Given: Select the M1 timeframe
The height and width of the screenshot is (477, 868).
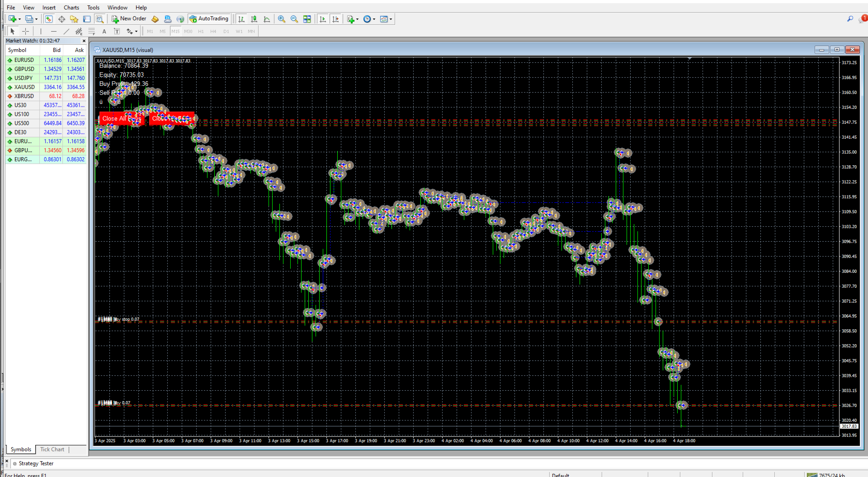Looking at the screenshot, I should click(x=150, y=31).
